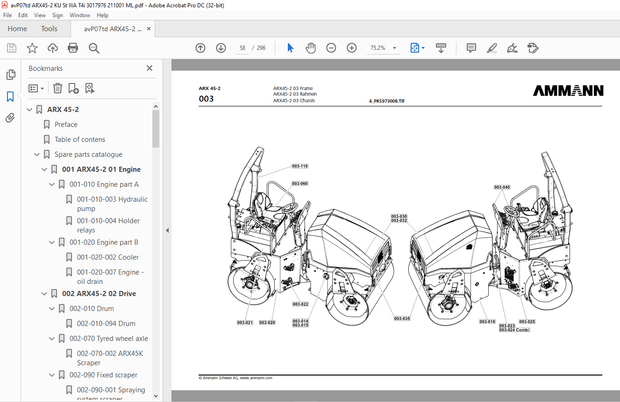
Task: Open the zoom level dropdown
Action: click(394, 48)
